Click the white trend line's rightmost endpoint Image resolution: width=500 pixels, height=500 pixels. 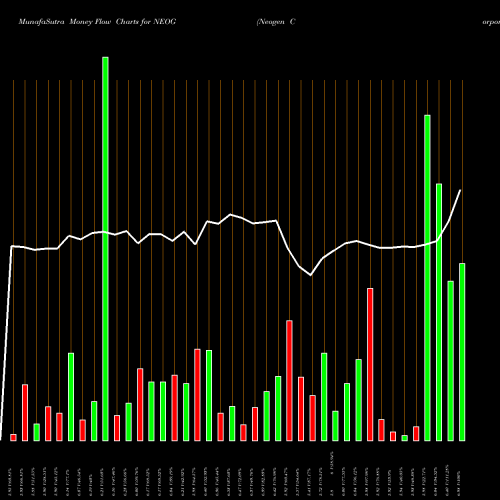pos(460,190)
